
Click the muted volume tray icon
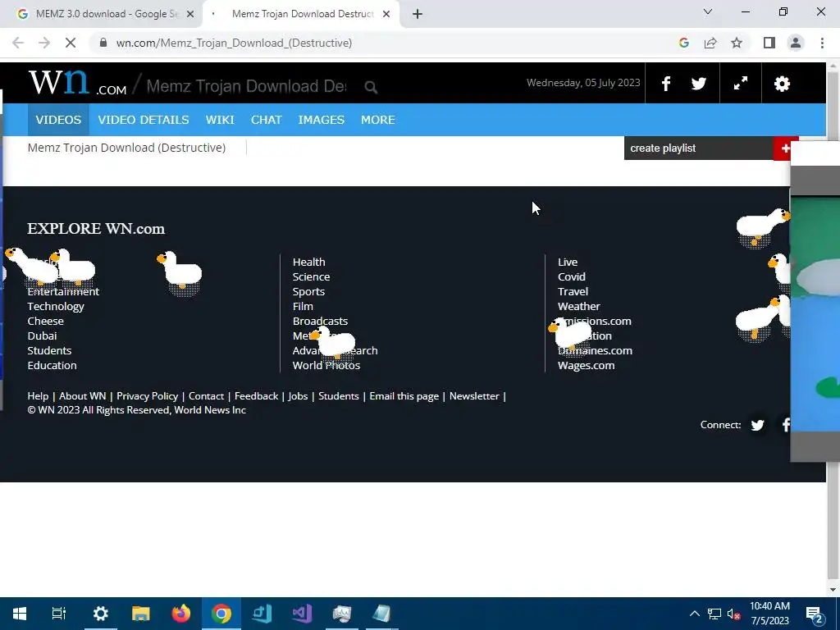tap(733, 614)
